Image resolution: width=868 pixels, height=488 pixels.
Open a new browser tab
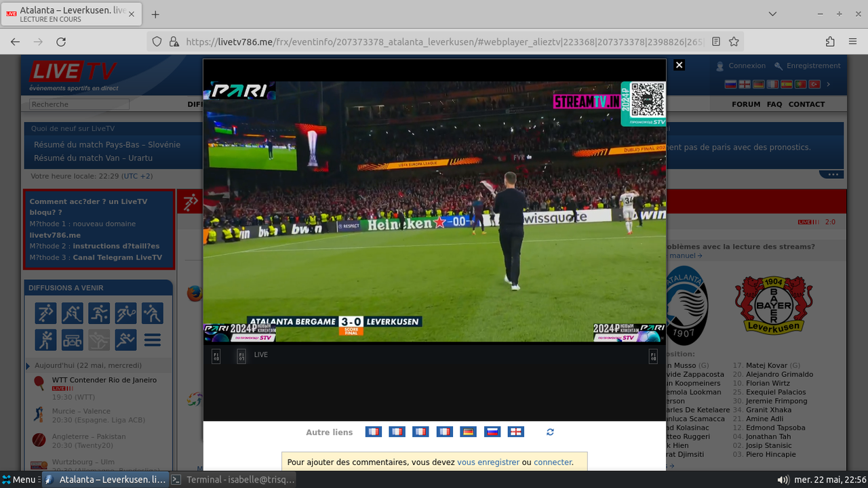point(155,14)
